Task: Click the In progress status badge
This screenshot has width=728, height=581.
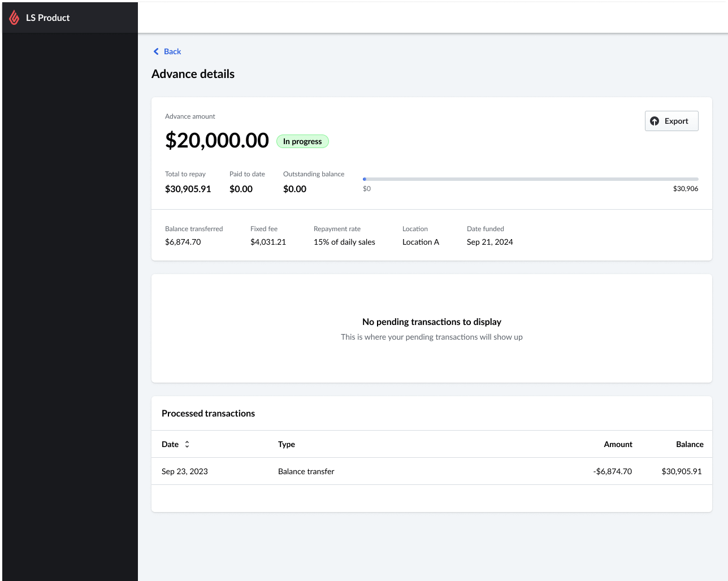Action: pyautogui.click(x=302, y=141)
